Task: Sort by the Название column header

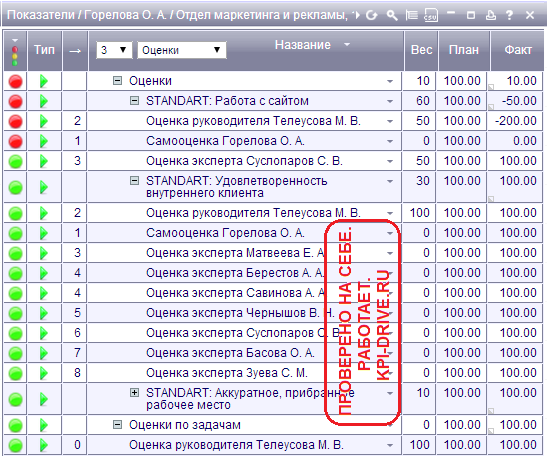Action: point(302,45)
